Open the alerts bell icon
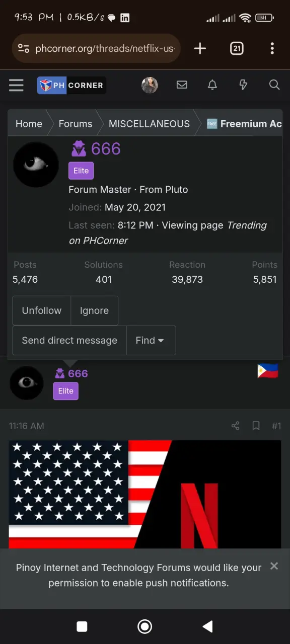This screenshot has width=290, height=644. click(212, 85)
